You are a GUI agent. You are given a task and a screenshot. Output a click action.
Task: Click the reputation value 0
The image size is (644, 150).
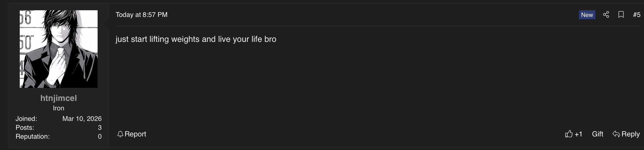pyautogui.click(x=100, y=136)
